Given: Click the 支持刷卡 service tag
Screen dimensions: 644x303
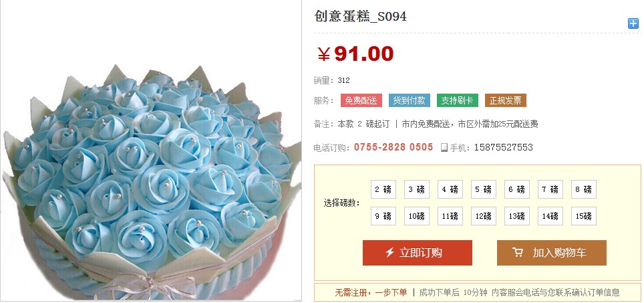Looking at the screenshot, I should [457, 101].
